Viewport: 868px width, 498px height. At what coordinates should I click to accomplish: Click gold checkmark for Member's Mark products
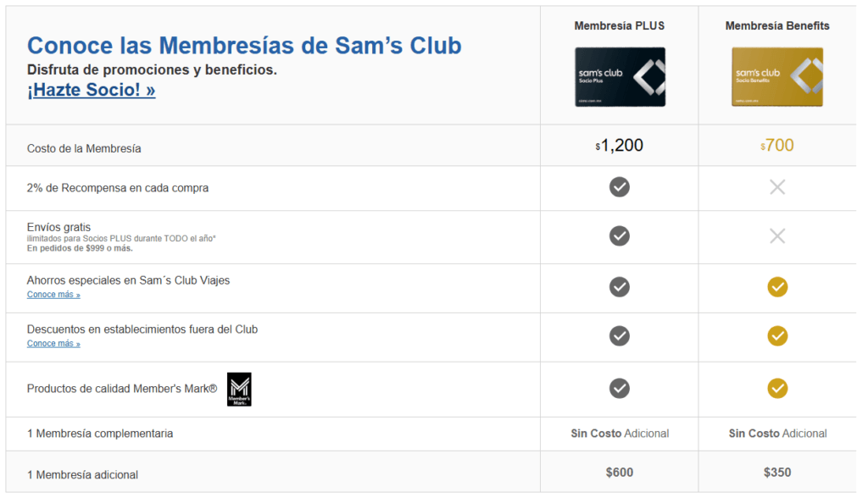click(777, 388)
